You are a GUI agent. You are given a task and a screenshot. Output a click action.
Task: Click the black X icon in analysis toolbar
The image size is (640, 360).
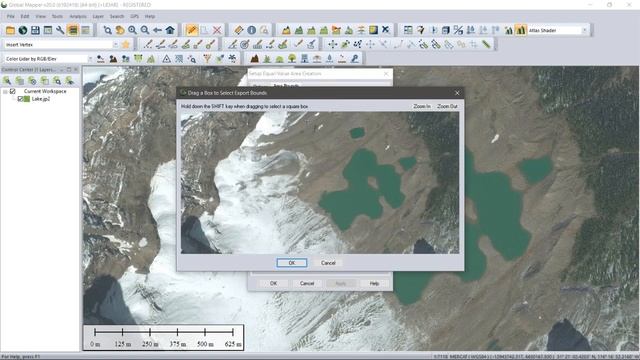click(x=386, y=30)
